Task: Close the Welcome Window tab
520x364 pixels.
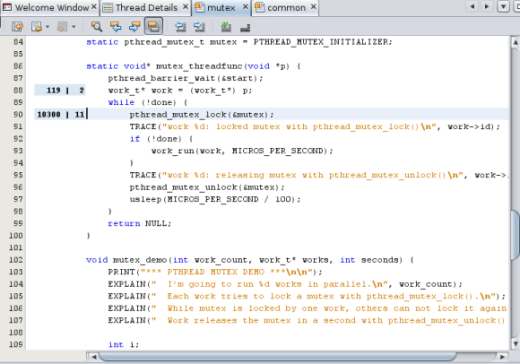Action: pyautogui.click(x=94, y=7)
